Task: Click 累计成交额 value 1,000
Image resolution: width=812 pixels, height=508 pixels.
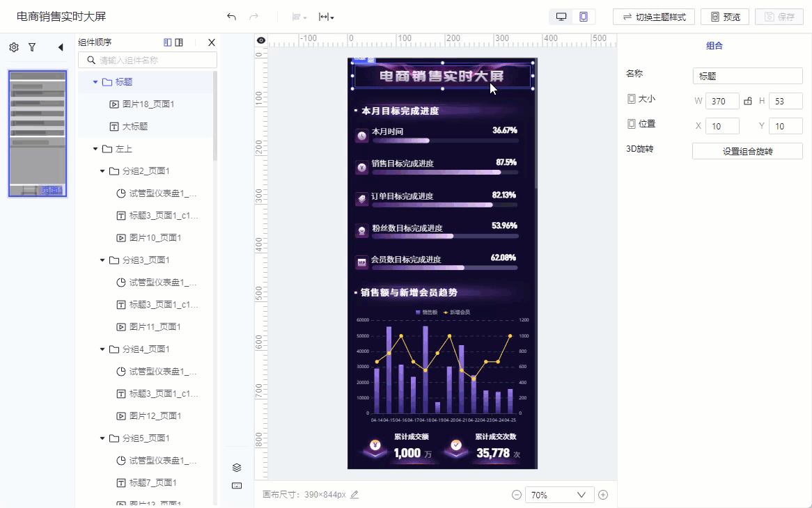Action: [407, 453]
